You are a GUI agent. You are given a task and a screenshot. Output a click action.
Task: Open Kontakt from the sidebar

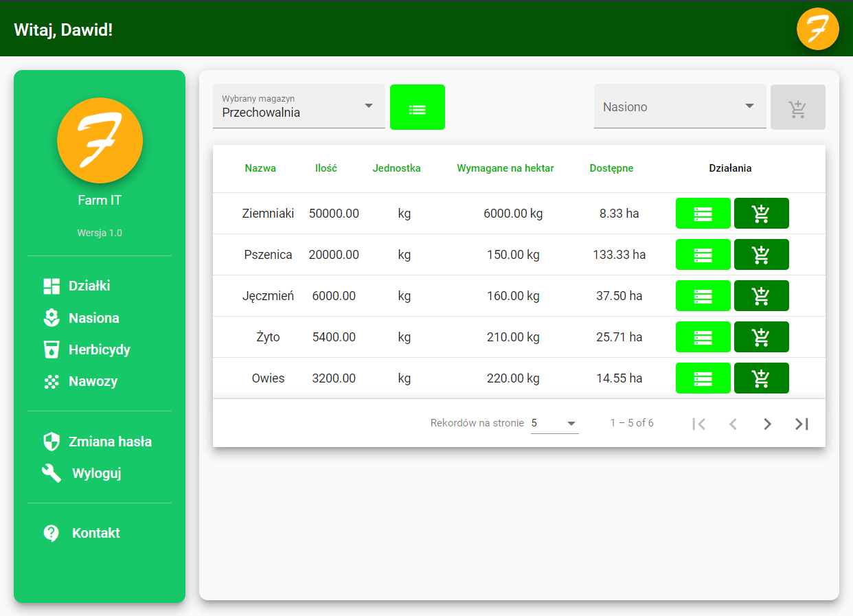(x=95, y=532)
